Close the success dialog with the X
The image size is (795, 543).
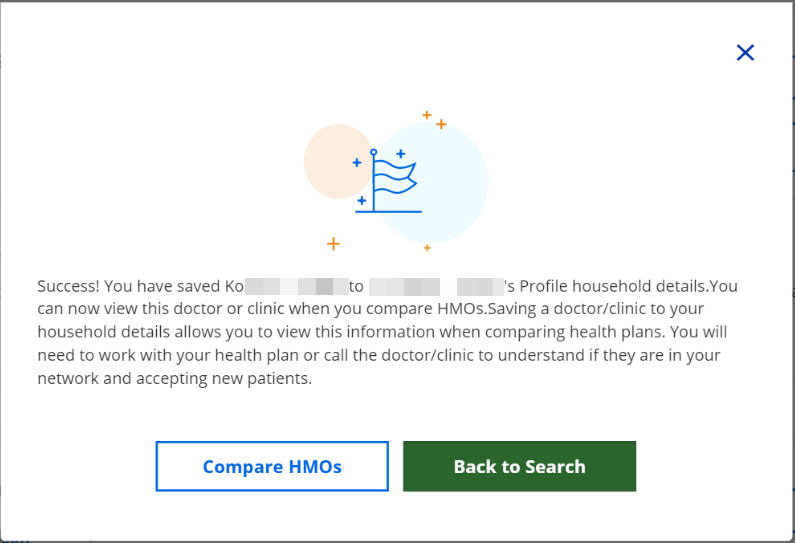click(x=745, y=53)
